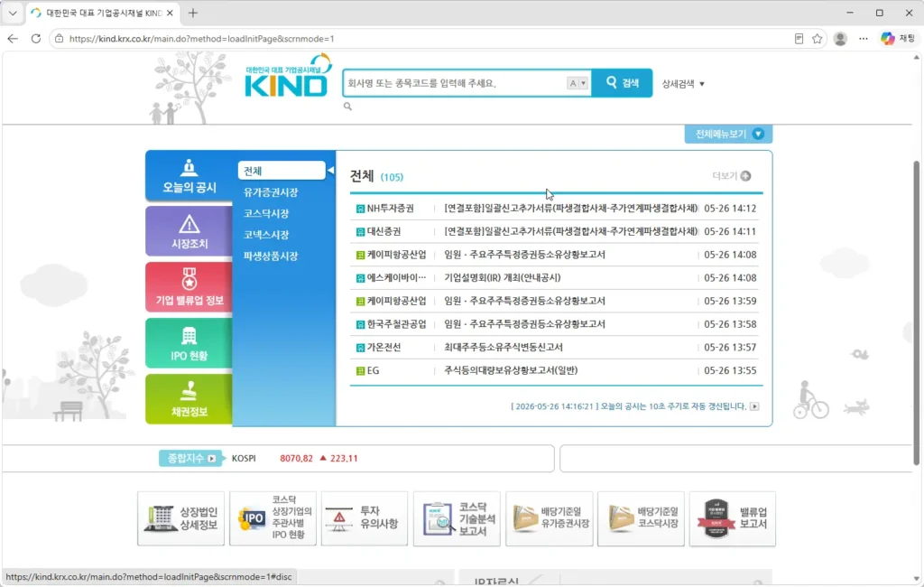Open 기업설명회(IR) 개최(안내공시) disclosure
Screen dimensions: 924x587
[x=502, y=277]
